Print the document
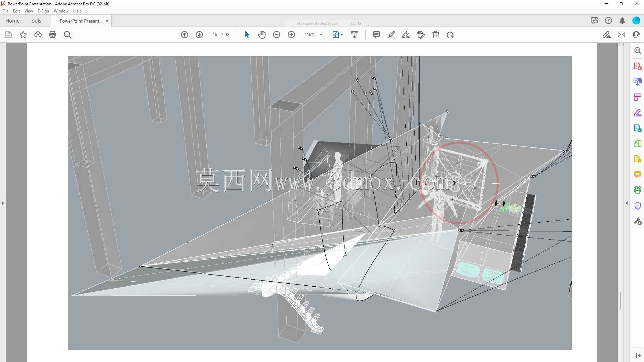Image resolution: width=644 pixels, height=362 pixels. tap(52, 35)
